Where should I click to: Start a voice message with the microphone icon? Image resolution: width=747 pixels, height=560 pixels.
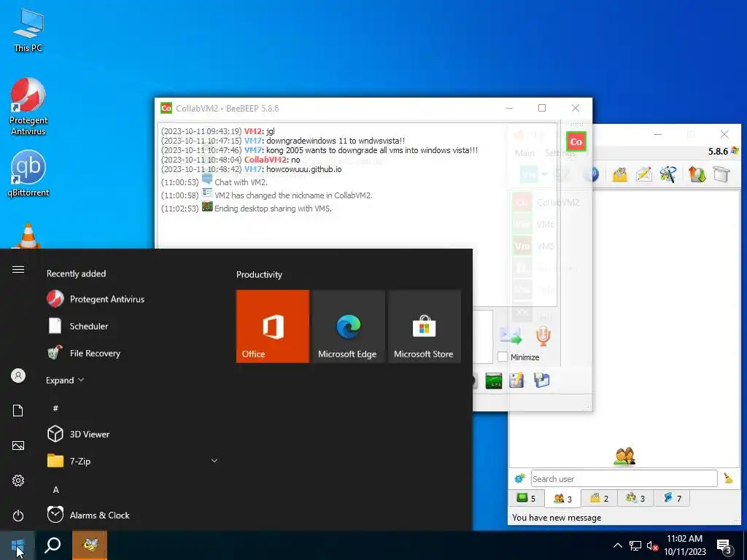pyautogui.click(x=543, y=335)
